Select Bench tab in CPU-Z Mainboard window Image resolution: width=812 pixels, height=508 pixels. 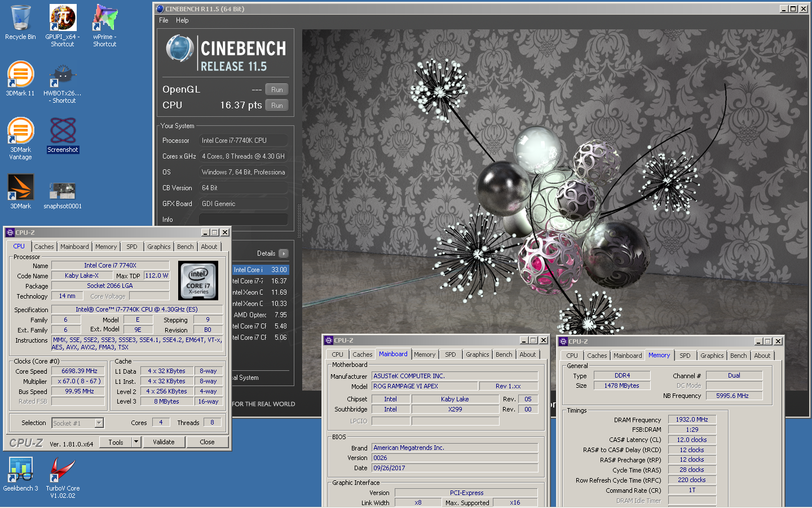coord(504,354)
